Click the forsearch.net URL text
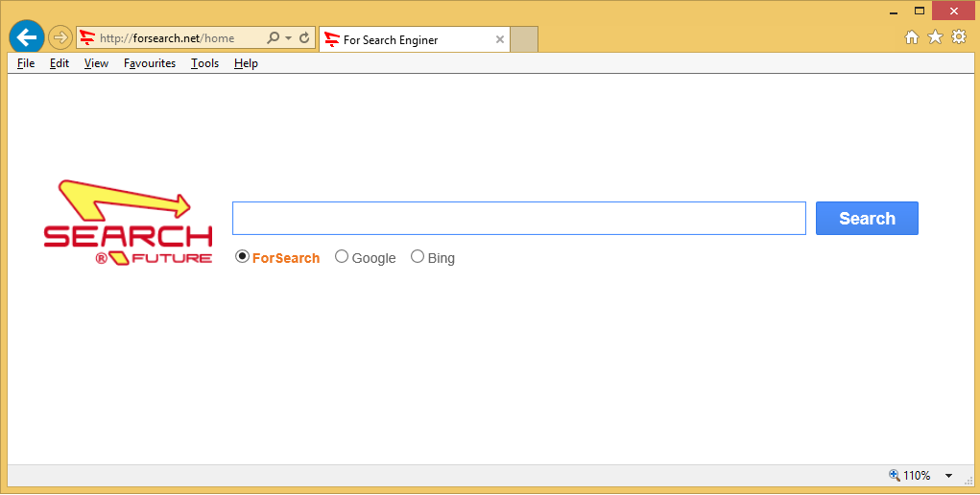The width and height of the screenshot is (980, 495). pyautogui.click(x=167, y=38)
